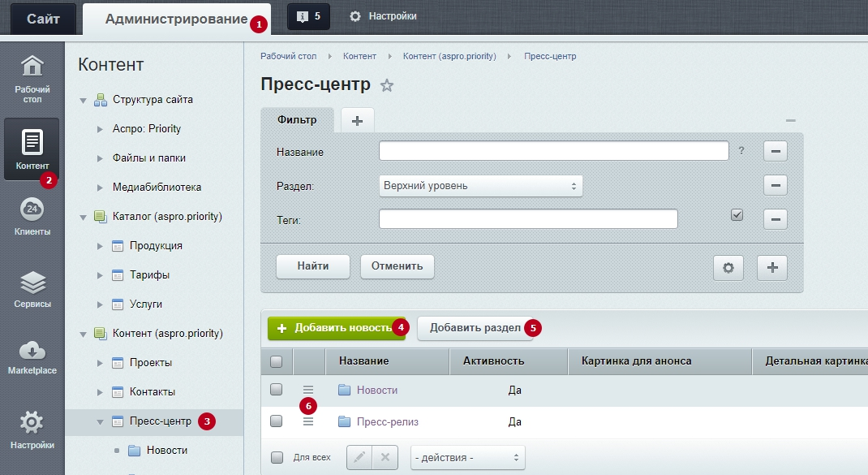
Task: Open the Пресс-релиз section link
Action: click(387, 421)
